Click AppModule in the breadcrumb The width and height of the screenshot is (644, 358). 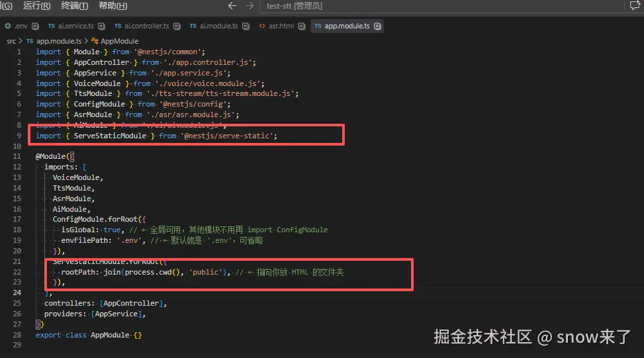pos(120,41)
